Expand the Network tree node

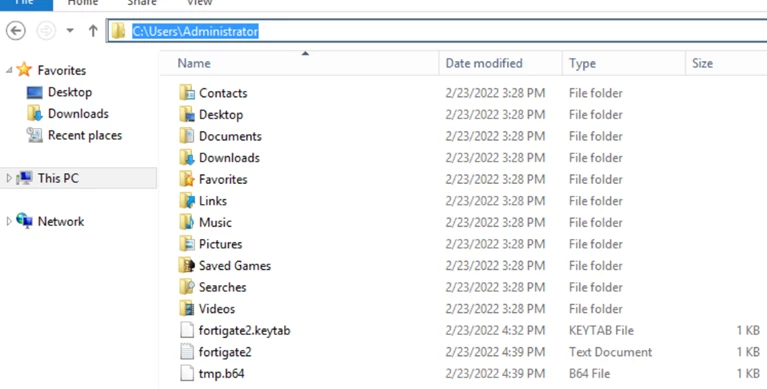click(8, 221)
